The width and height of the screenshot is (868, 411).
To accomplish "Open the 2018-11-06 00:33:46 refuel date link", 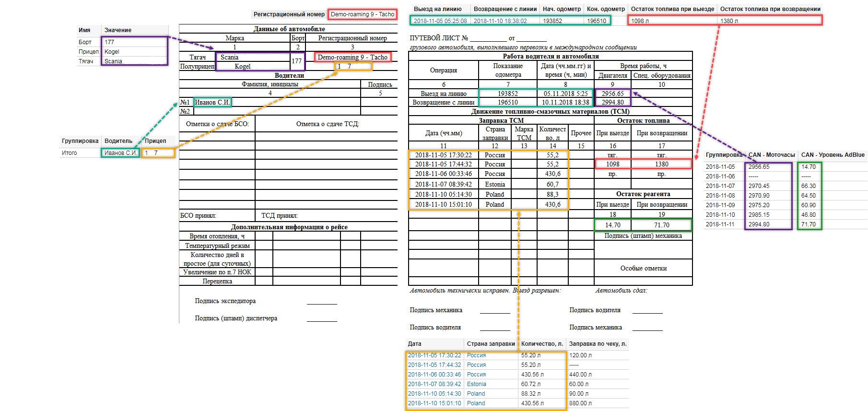I will click(x=434, y=375).
